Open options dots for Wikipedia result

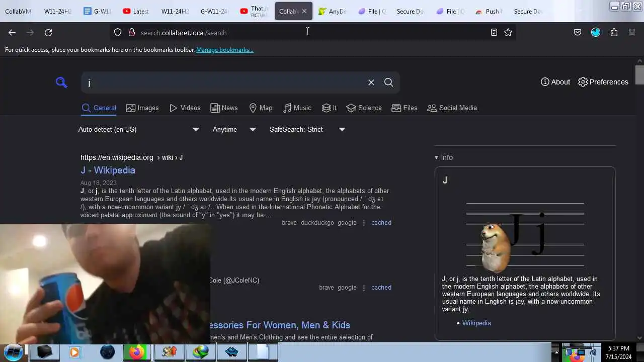point(364,223)
